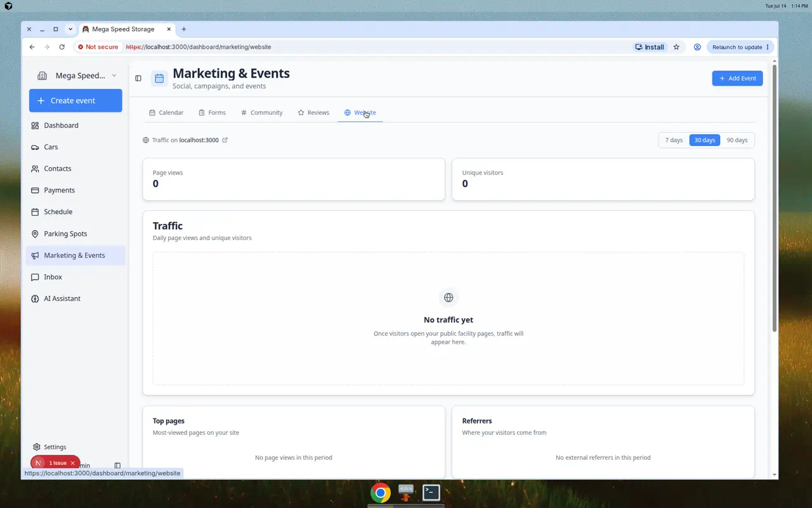Click the calendar icon next to Marketing & Events title

159,78
